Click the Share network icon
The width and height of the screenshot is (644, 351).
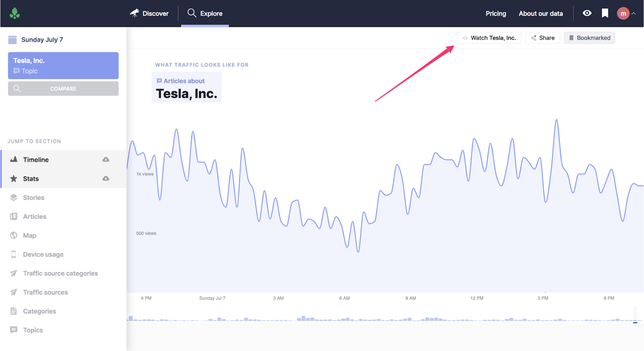pyautogui.click(x=534, y=38)
